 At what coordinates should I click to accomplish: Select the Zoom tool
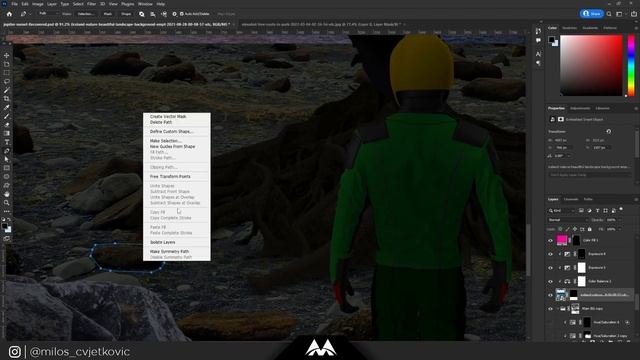[7, 202]
